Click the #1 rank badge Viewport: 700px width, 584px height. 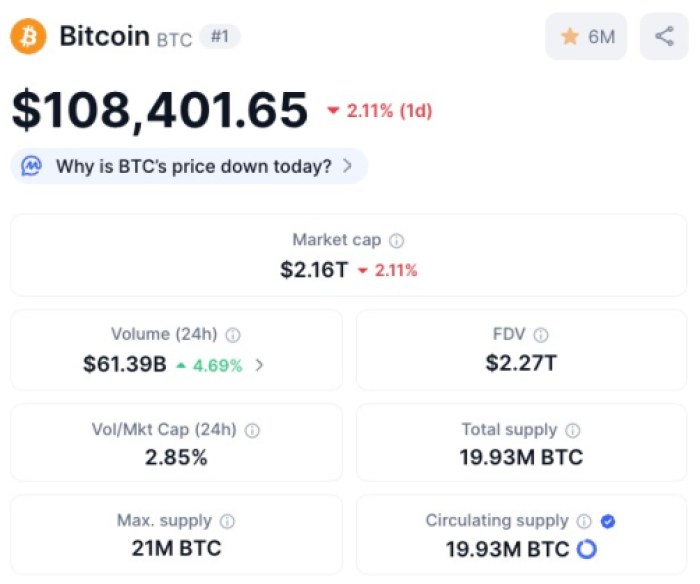pyautogui.click(x=219, y=37)
